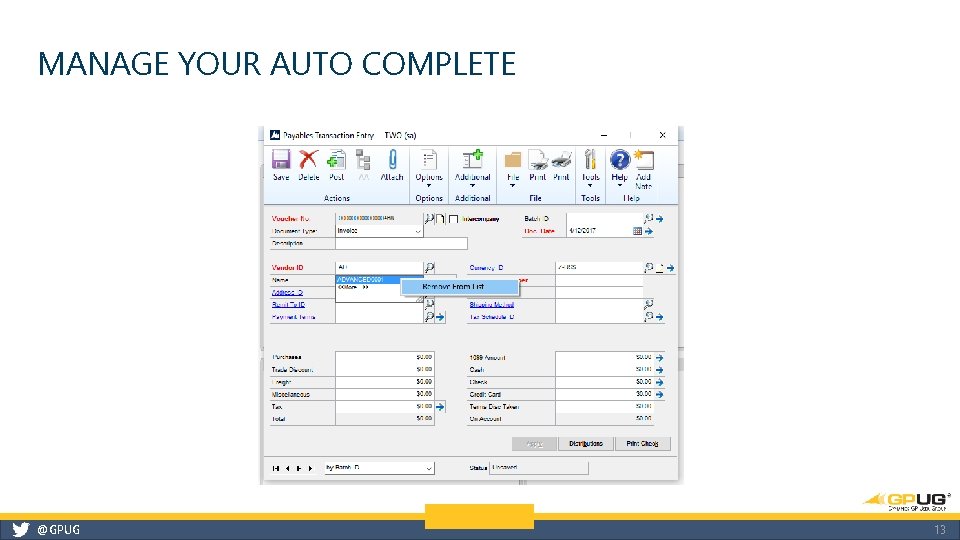
Task: Open the Currency ID lookup magnifier
Action: (x=648, y=268)
